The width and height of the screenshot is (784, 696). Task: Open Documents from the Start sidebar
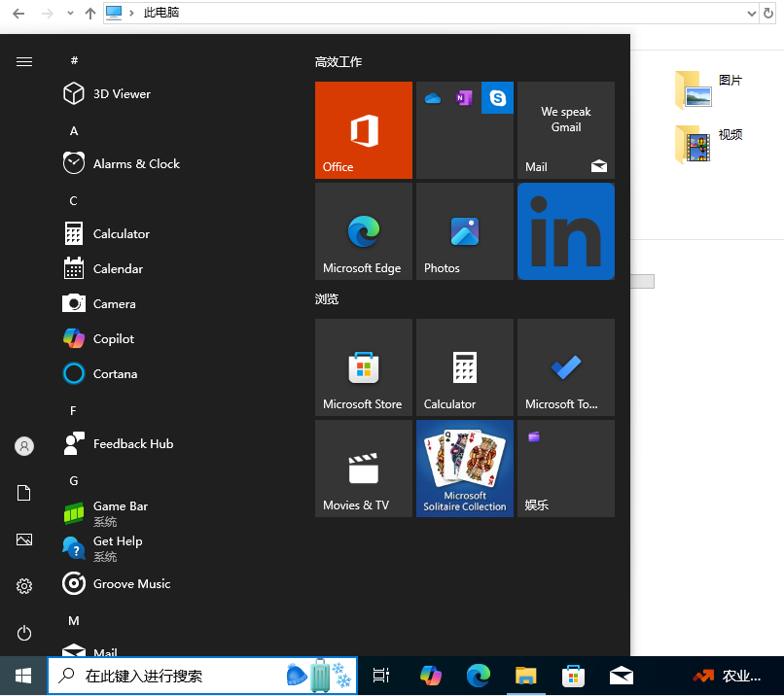click(24, 493)
